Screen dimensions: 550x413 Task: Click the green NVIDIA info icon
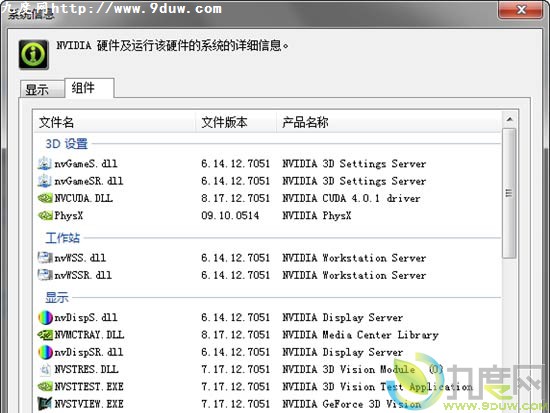click(x=34, y=54)
